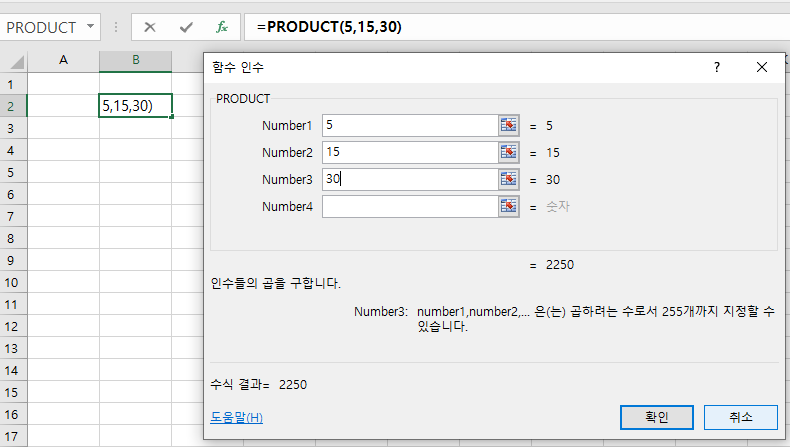Click the formula bar Cancel X icon

pos(150,27)
